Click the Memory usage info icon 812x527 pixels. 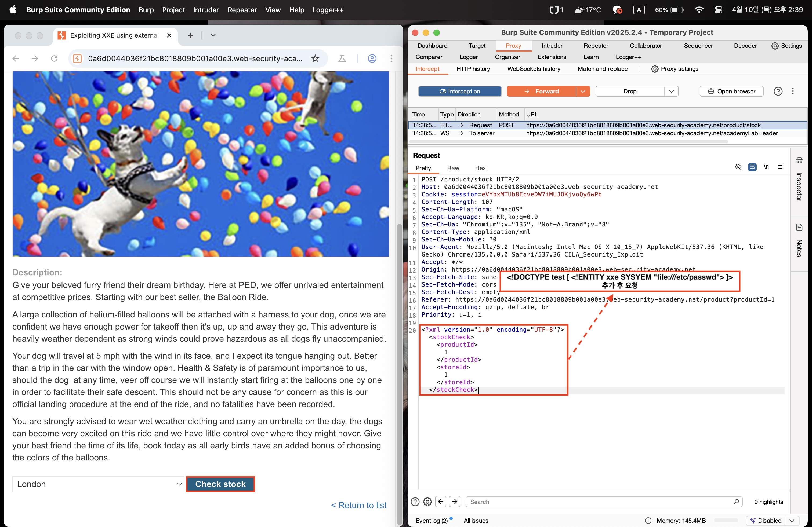(648, 521)
